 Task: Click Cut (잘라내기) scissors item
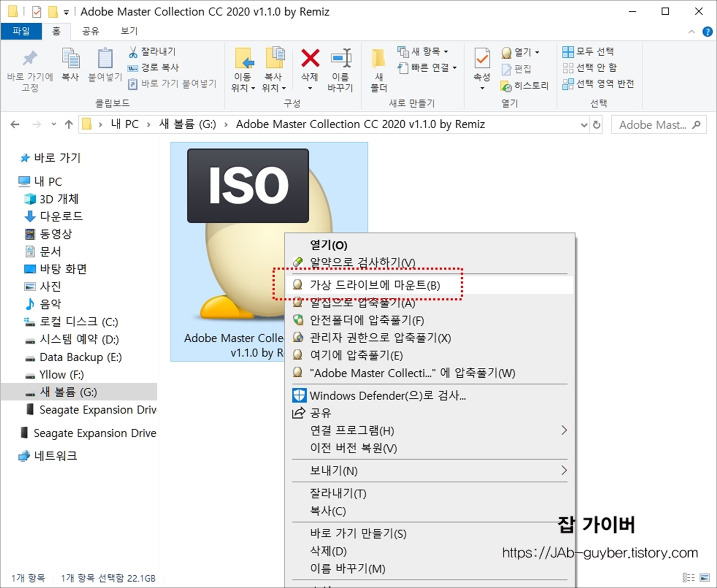pyautogui.click(x=152, y=51)
